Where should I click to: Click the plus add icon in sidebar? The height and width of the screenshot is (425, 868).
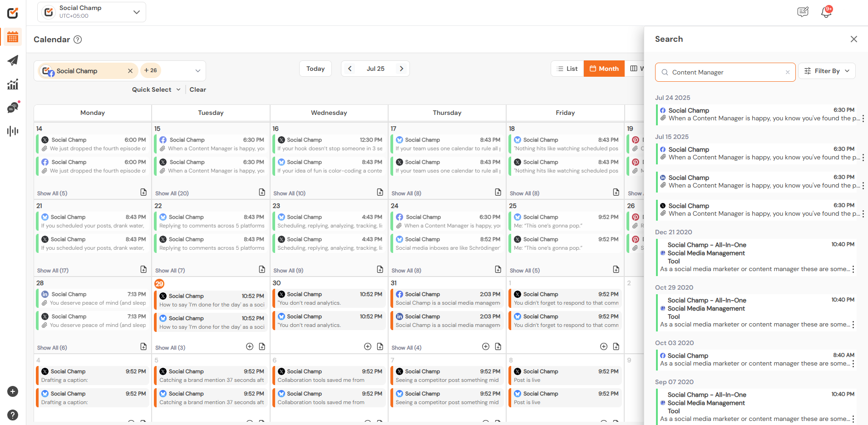point(13,391)
